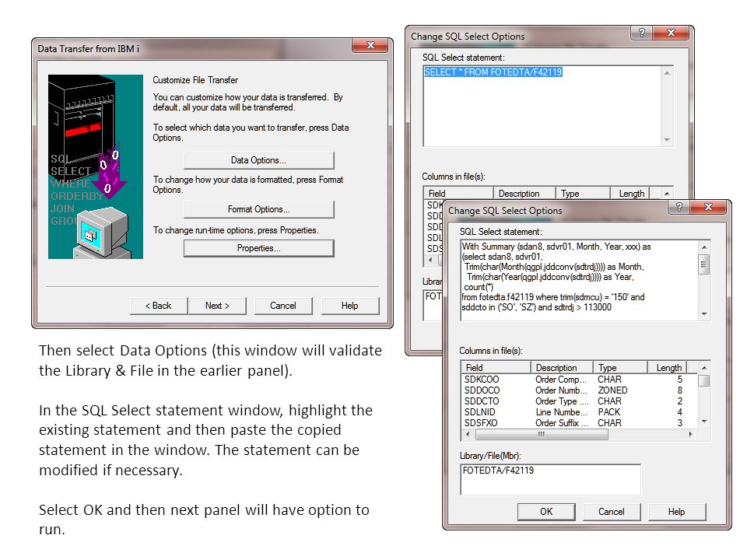Viewport: 747px width, 560px height.
Task: Click scrollbar thumb of front SQL statement box
Action: (x=704, y=264)
